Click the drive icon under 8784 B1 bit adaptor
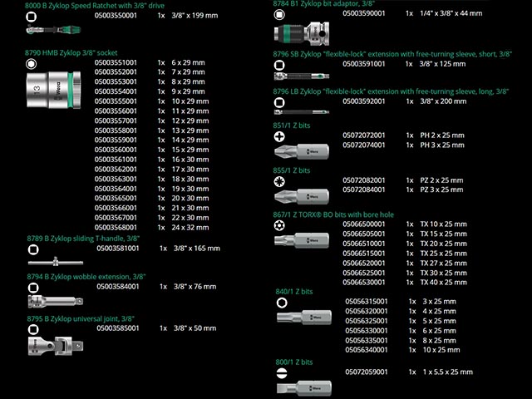 (x=279, y=15)
